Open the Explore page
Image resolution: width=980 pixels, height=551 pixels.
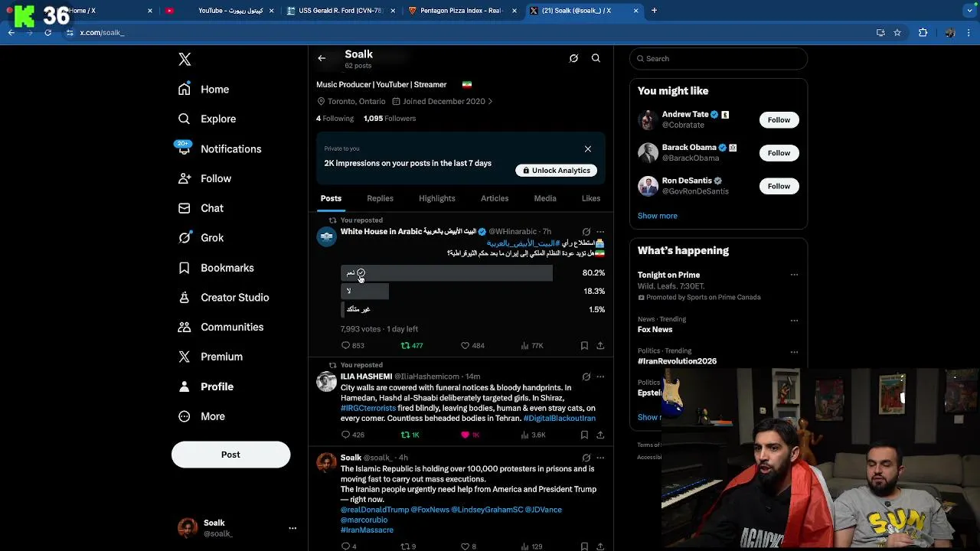pos(207,119)
